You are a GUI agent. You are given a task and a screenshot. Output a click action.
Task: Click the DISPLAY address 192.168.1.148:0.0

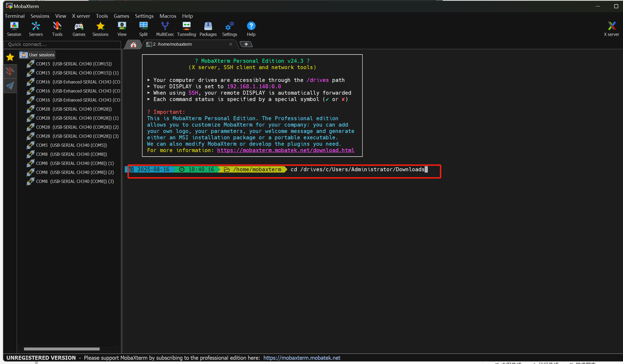pyautogui.click(x=254, y=86)
